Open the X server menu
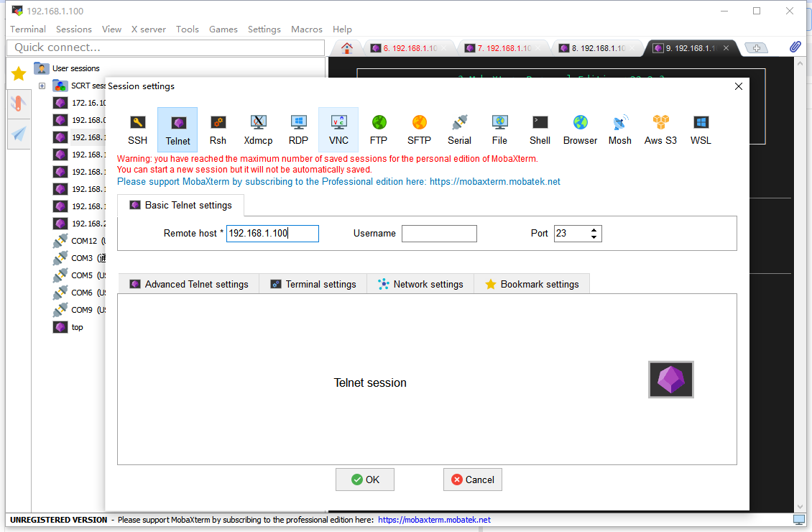This screenshot has width=812, height=532. click(x=148, y=29)
